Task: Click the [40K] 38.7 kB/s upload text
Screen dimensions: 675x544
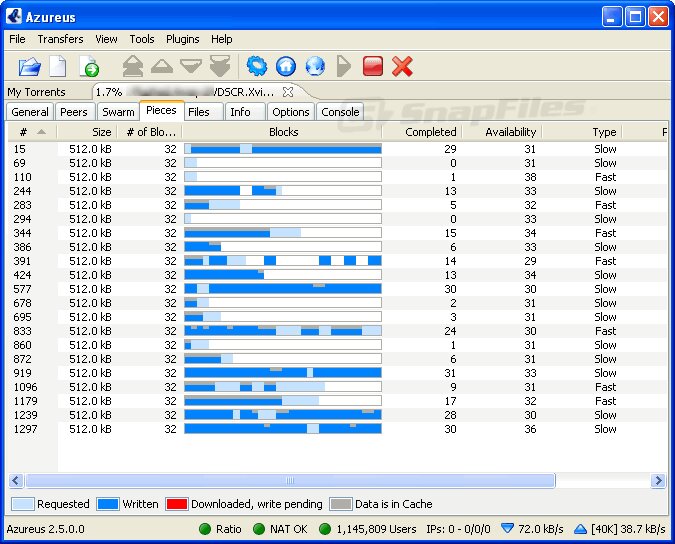Action: (628, 529)
